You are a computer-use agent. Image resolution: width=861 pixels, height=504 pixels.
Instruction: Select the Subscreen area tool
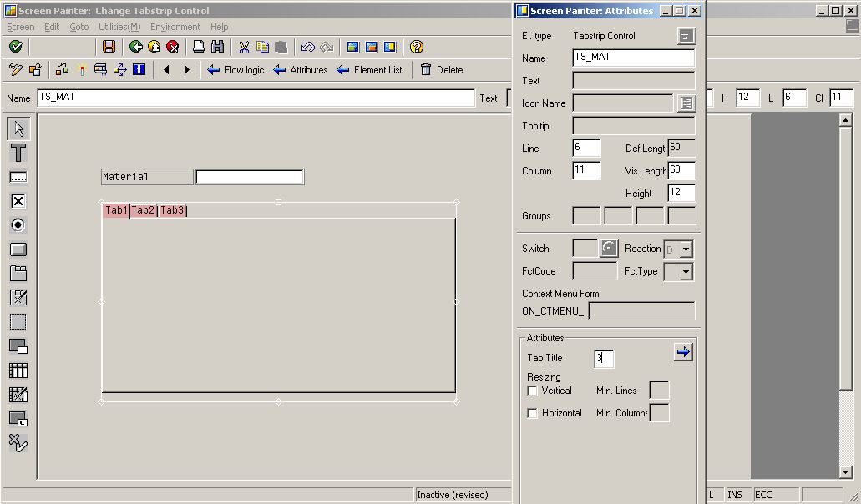pyautogui.click(x=18, y=322)
